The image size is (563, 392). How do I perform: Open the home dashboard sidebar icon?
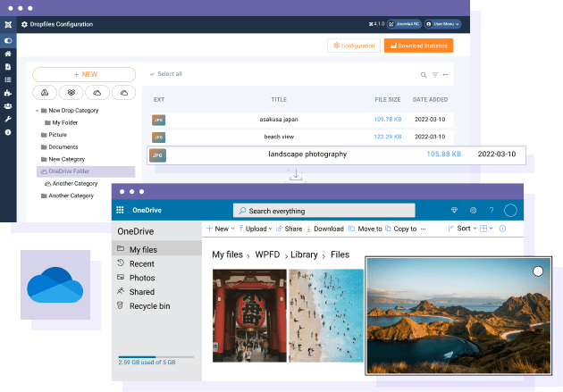(x=8, y=54)
